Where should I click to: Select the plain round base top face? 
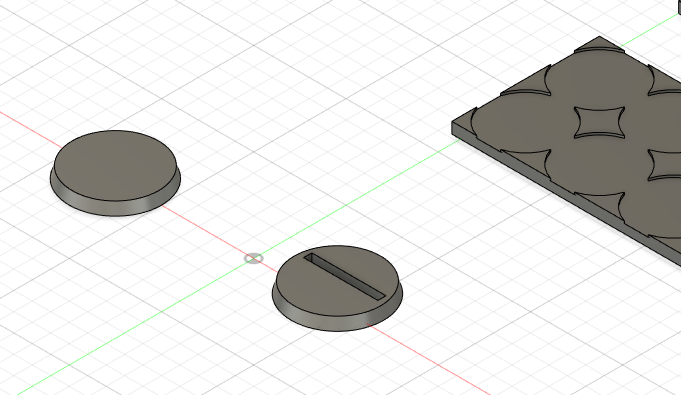115,166
